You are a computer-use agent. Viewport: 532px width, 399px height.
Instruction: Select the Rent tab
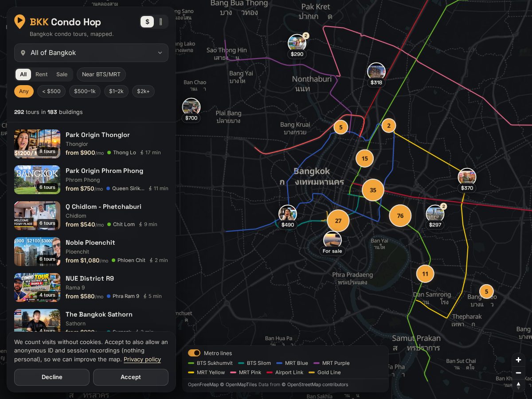(x=42, y=74)
